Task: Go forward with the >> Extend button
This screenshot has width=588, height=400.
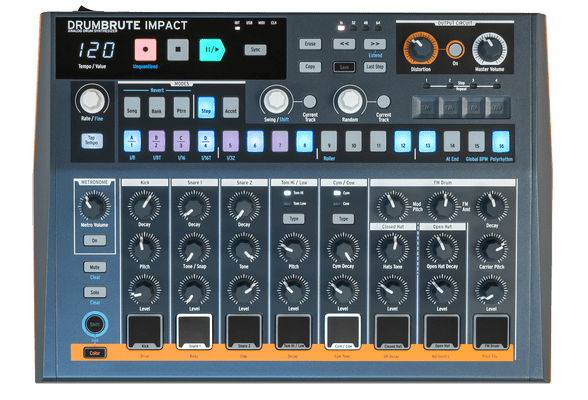Action: coord(375,44)
